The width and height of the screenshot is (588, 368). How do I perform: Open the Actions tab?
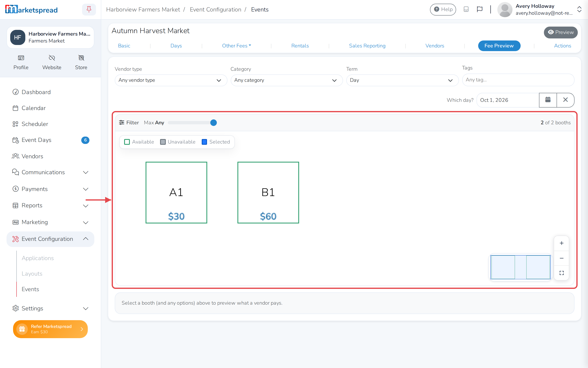[x=562, y=46]
